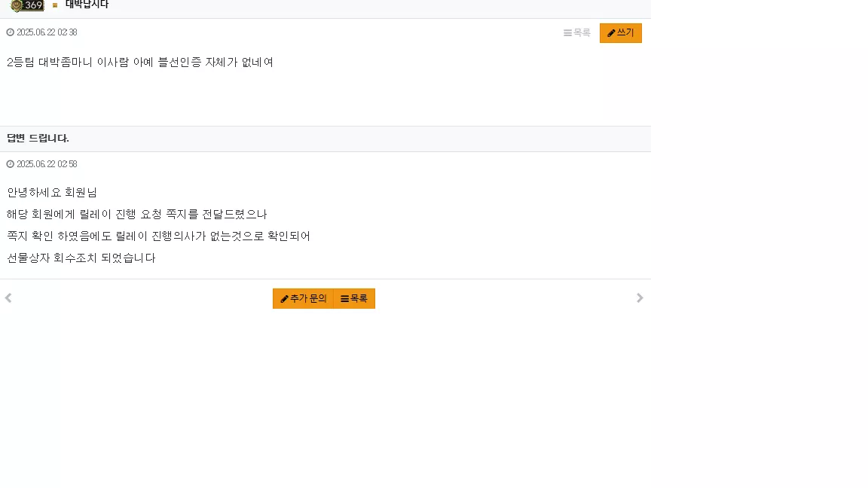Click the 답변 드립니다. reply heading
This screenshot has width=868, height=488.
(x=38, y=139)
